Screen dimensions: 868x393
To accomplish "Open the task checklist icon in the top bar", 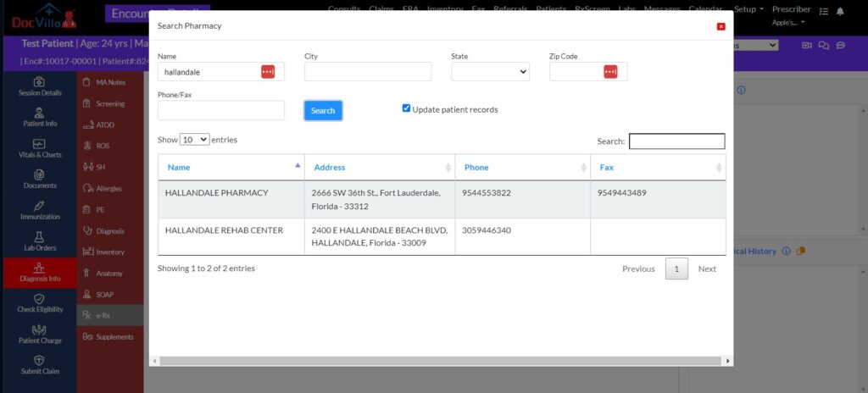I will 824,11.
